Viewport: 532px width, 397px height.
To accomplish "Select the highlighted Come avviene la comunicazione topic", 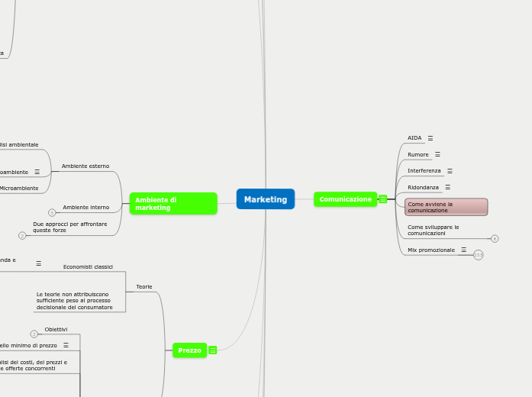I will [446, 207].
